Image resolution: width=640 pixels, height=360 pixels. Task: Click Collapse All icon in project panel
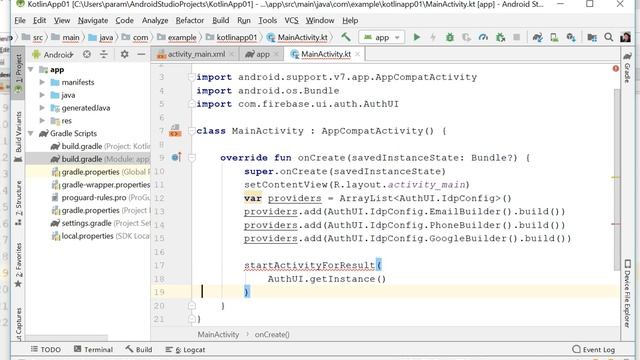pyautogui.click(x=104, y=54)
